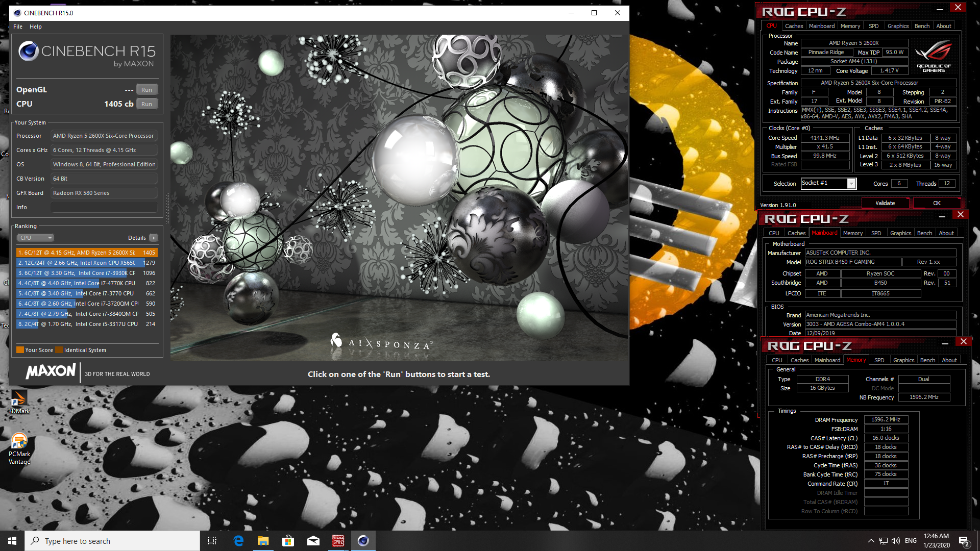Open the PCMark Vantage desktop shortcut
The width and height of the screenshot is (980, 551).
pyautogui.click(x=19, y=448)
